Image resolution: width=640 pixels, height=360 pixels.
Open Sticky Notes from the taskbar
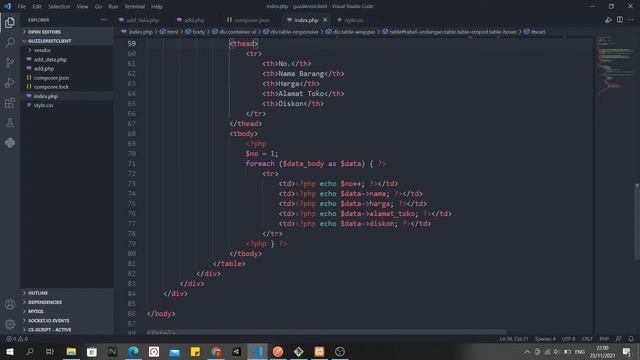pos(196,351)
